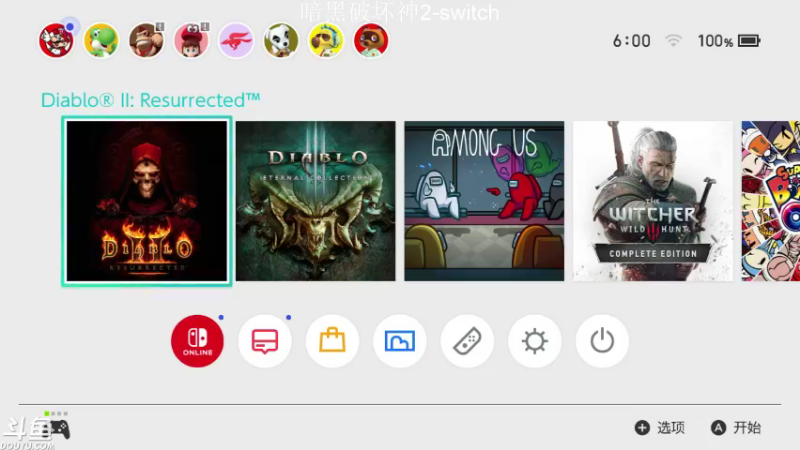The width and height of the screenshot is (800, 450).
Task: Click the 6:00 clock display
Action: point(632,41)
